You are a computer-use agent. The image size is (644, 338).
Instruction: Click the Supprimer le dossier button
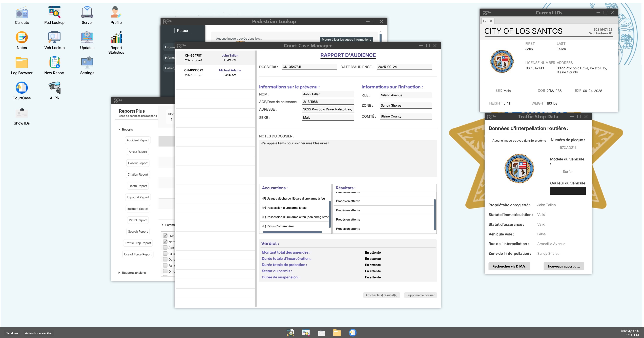pos(420,295)
